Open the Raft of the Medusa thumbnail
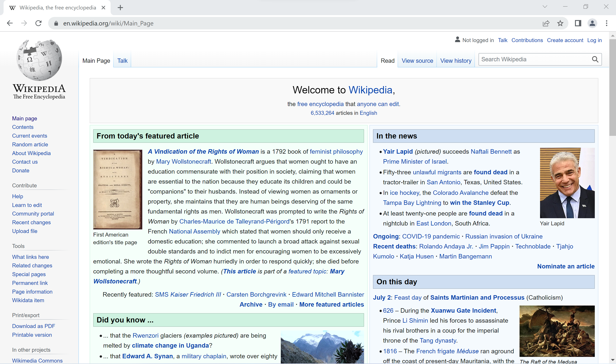Image resolution: width=616 pixels, height=364 pixels. [557, 331]
